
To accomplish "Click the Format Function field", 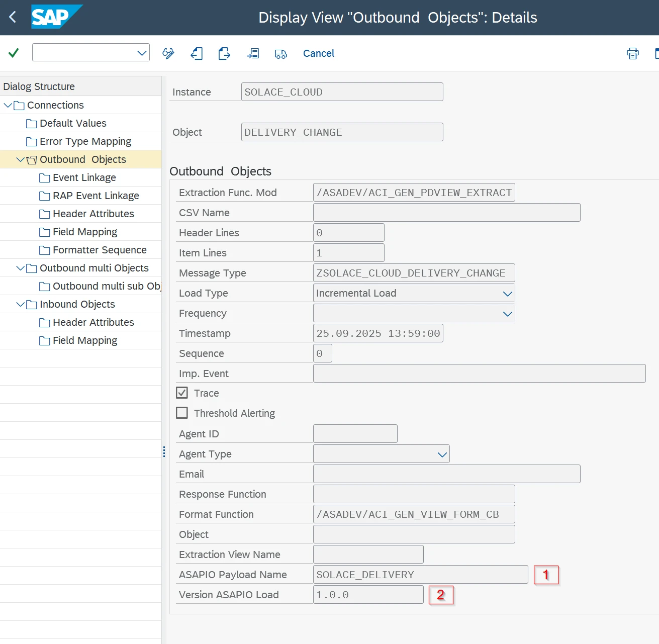I will 414,514.
